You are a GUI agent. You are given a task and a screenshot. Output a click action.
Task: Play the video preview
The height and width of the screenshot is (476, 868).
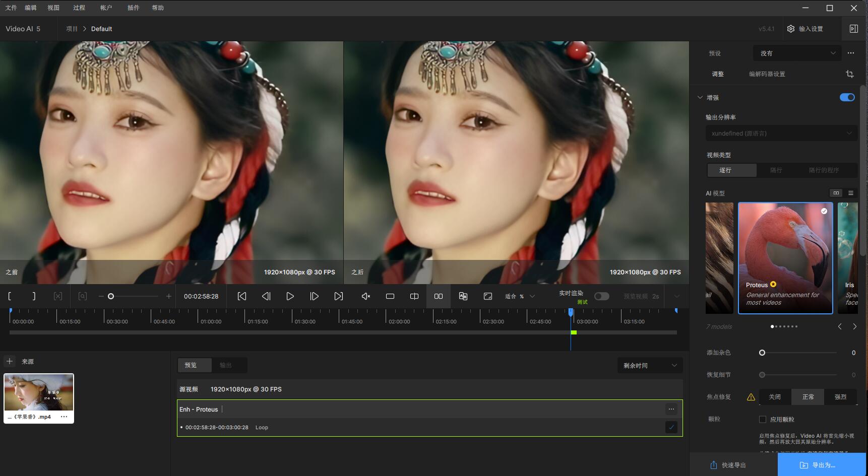pyautogui.click(x=290, y=296)
